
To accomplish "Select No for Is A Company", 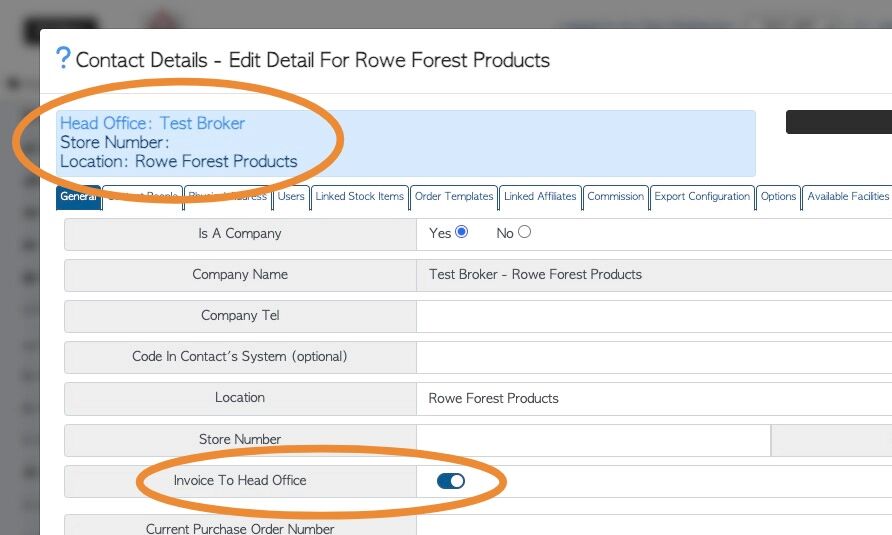I will point(525,232).
